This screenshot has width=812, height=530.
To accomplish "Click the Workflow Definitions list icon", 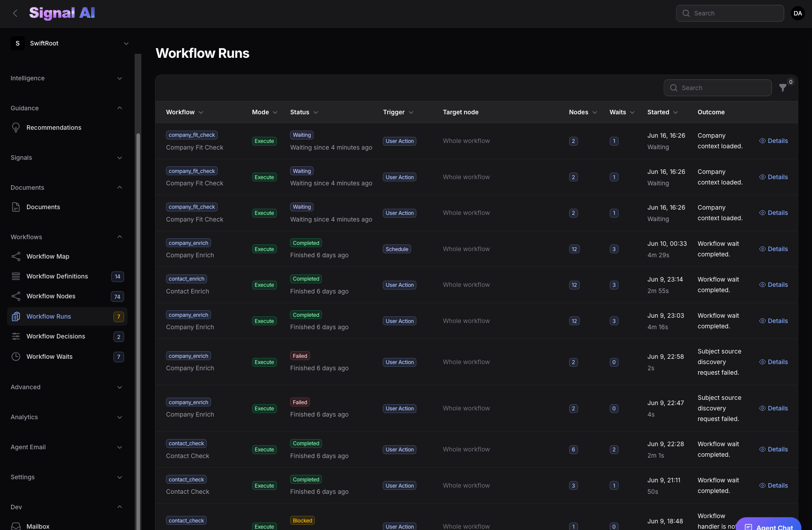I will pyautogui.click(x=16, y=276).
